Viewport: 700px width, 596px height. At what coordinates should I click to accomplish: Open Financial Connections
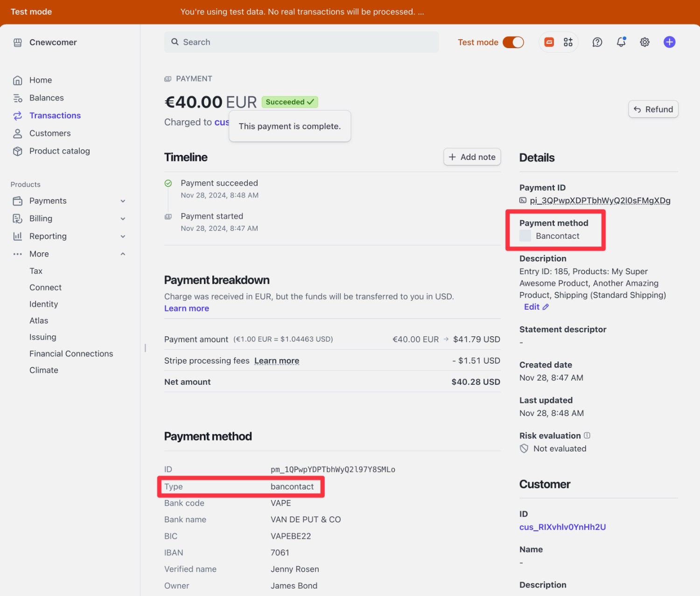tap(71, 354)
